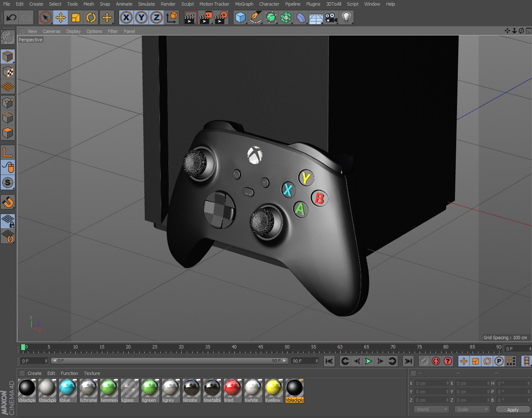The height and width of the screenshot is (418, 532).
Task: Toggle the Y axis lock
Action: pyautogui.click(x=141, y=17)
